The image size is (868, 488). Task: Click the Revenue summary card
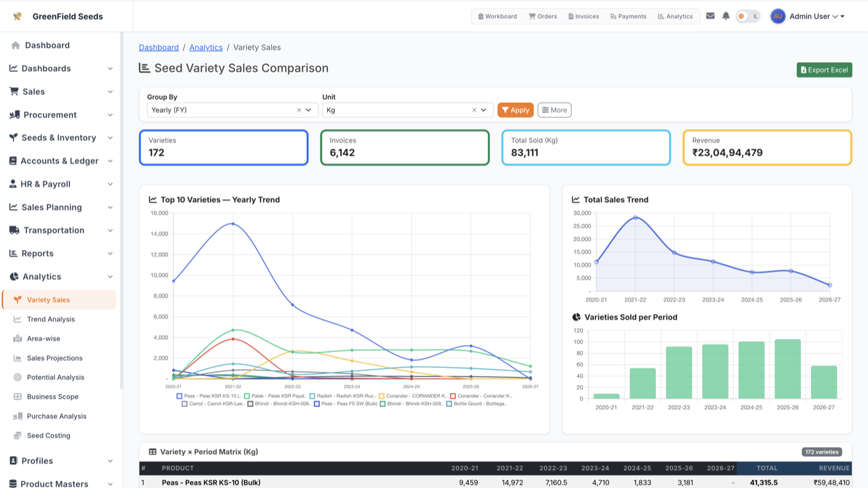[x=767, y=148]
